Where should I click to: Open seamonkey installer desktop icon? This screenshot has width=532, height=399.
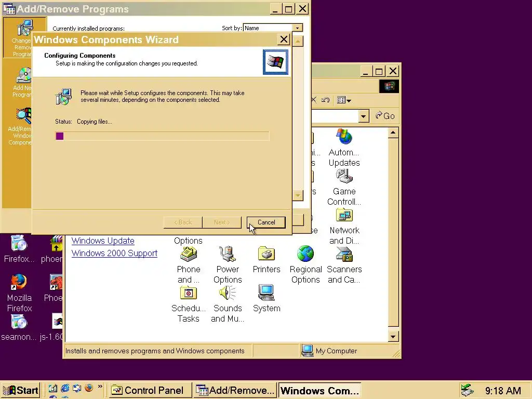19,322
